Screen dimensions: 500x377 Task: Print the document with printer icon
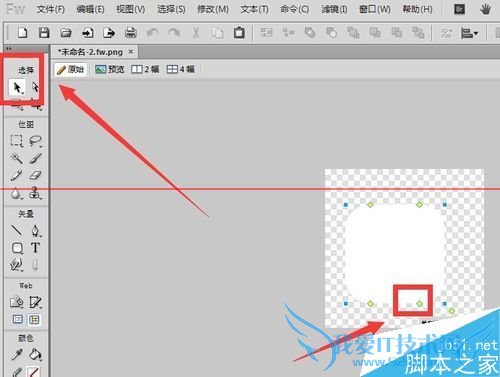coord(131,33)
